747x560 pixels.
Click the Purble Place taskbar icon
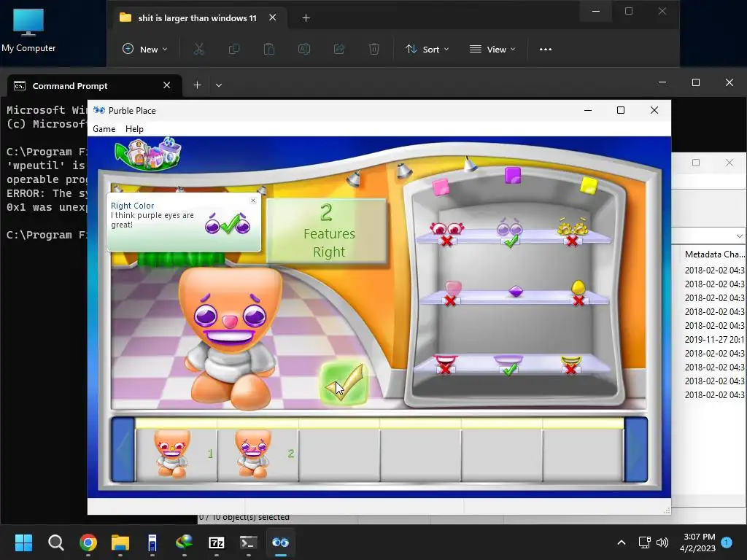[281, 542]
